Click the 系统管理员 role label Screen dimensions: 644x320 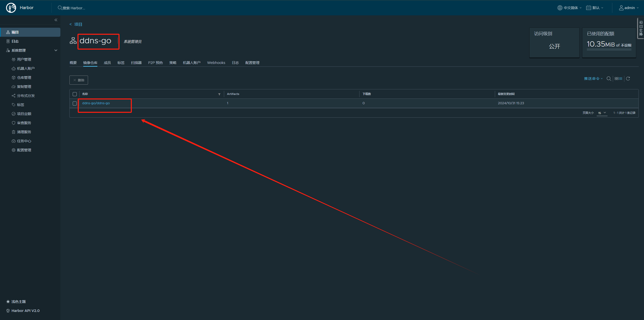(133, 42)
